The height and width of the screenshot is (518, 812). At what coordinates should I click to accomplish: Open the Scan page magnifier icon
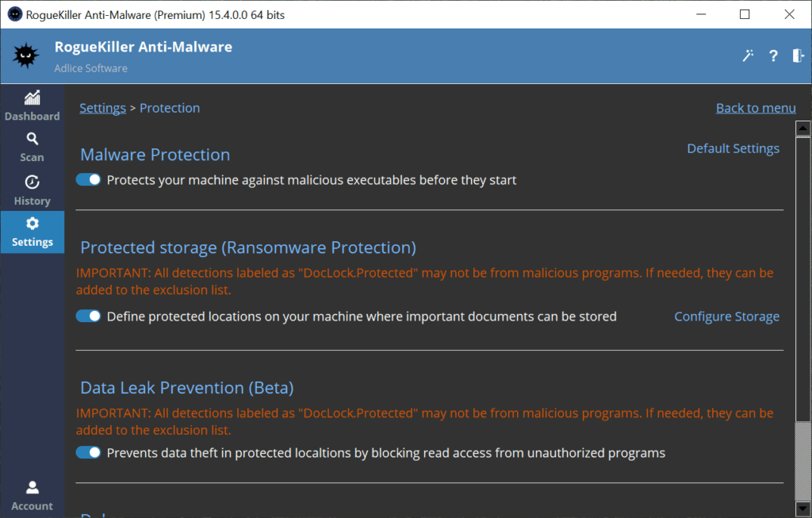(32, 139)
